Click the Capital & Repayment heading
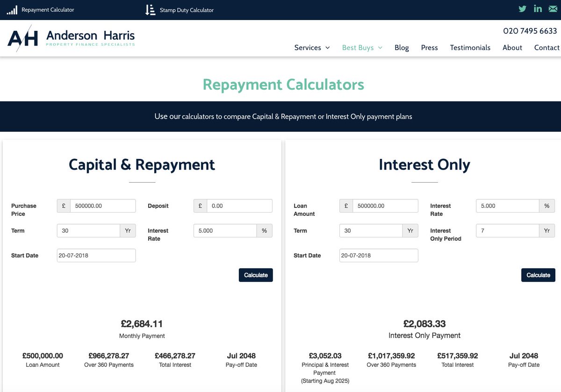This screenshot has height=392, width=561. pyautogui.click(x=142, y=164)
